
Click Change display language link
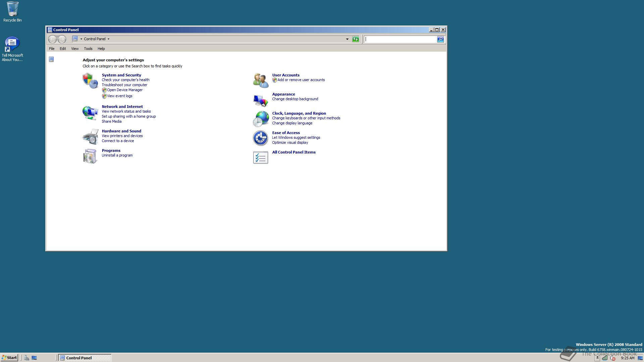[x=292, y=123]
